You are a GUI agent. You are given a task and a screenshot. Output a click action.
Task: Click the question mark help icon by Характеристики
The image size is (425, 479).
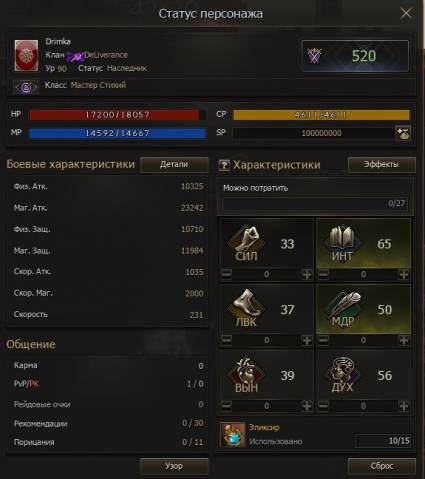tap(224, 165)
